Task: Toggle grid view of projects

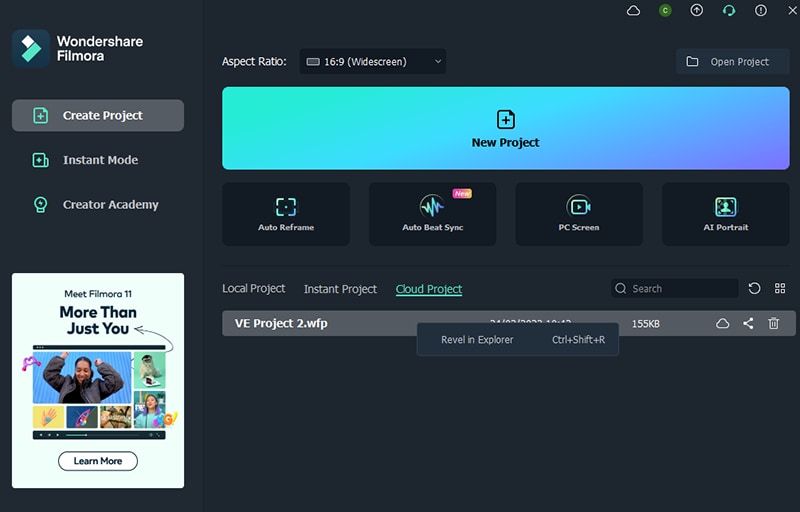Action: coord(780,289)
